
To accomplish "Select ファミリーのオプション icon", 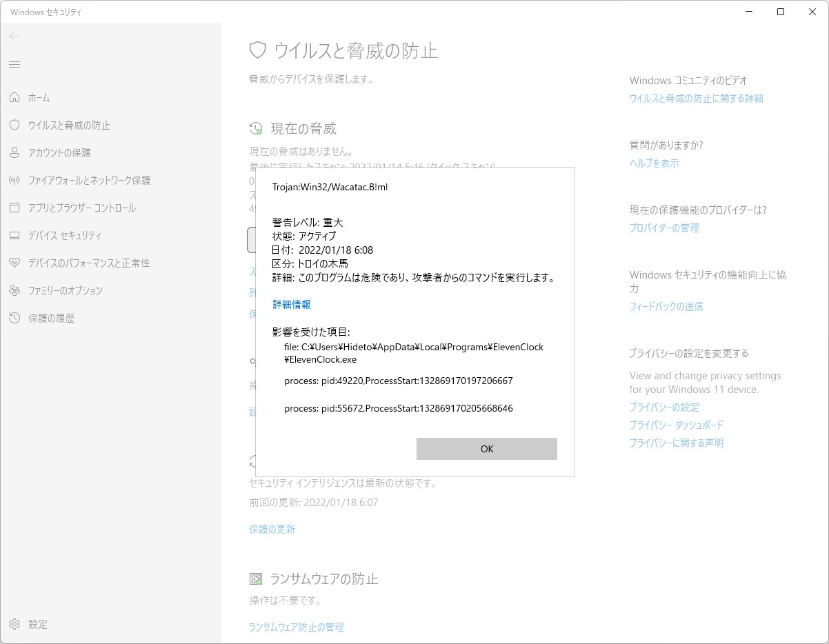I will [15, 290].
